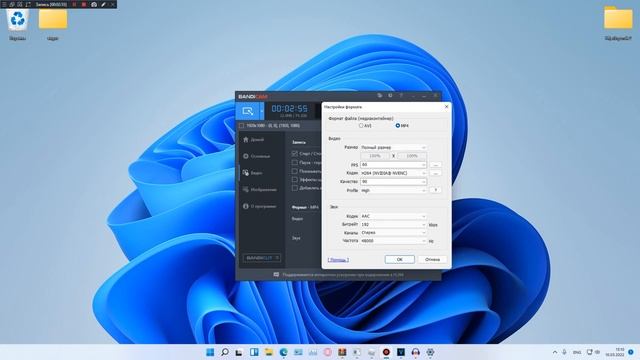Viewport: 640px width, 360px height.
Task: Switch to Bandicam red record taskbar icon
Action: pyautogui.click(x=386, y=352)
